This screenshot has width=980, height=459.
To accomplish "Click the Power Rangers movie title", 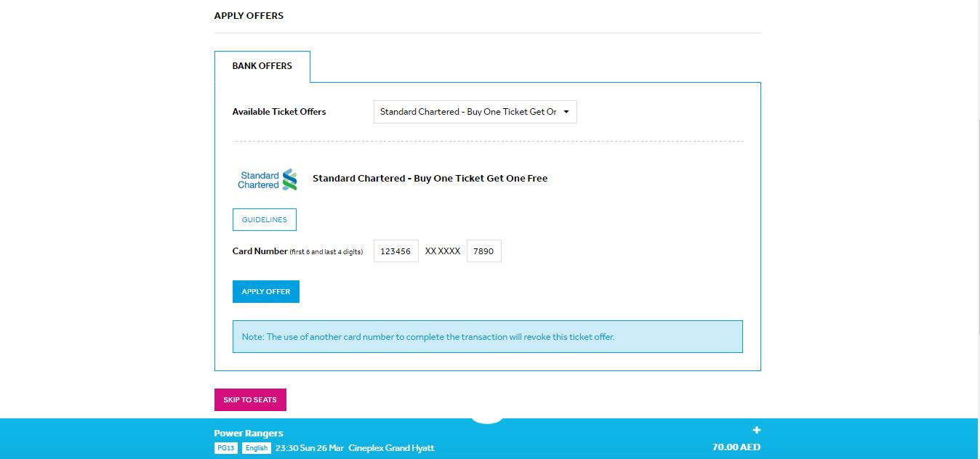I will click(249, 434).
